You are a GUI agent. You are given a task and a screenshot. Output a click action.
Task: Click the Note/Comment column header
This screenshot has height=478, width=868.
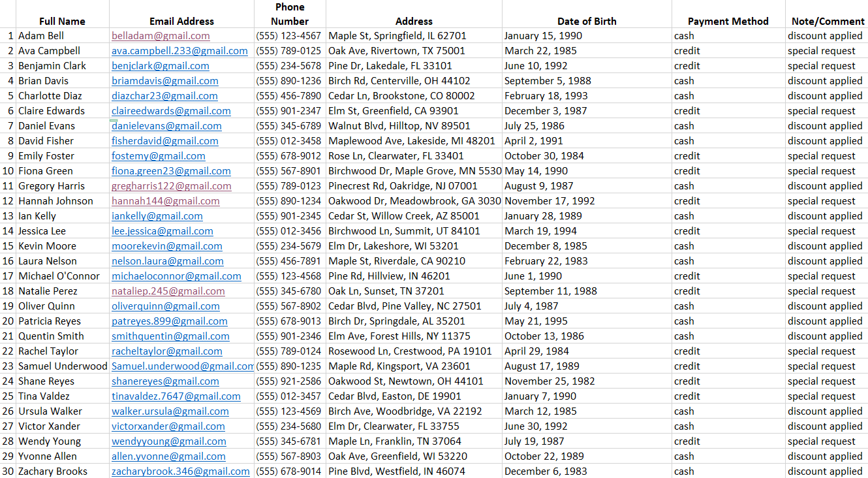click(828, 21)
